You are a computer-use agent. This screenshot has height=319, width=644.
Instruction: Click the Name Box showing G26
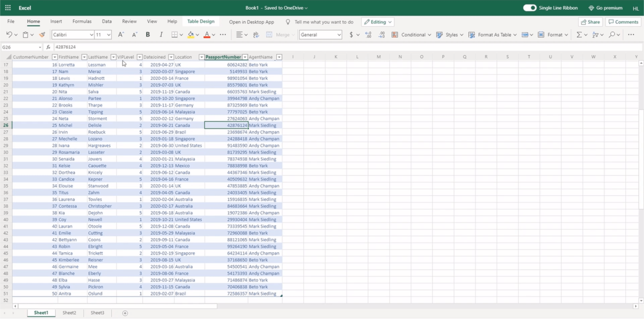(21, 47)
